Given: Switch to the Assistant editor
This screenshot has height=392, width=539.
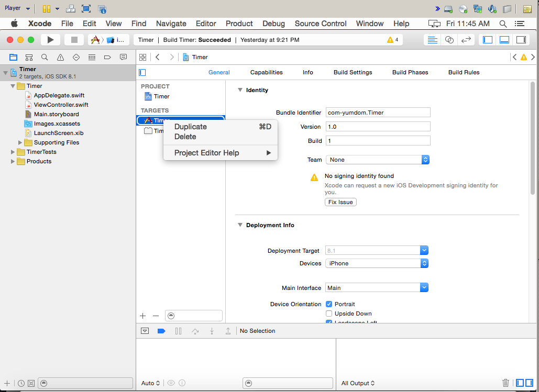Looking at the screenshot, I should coord(449,40).
